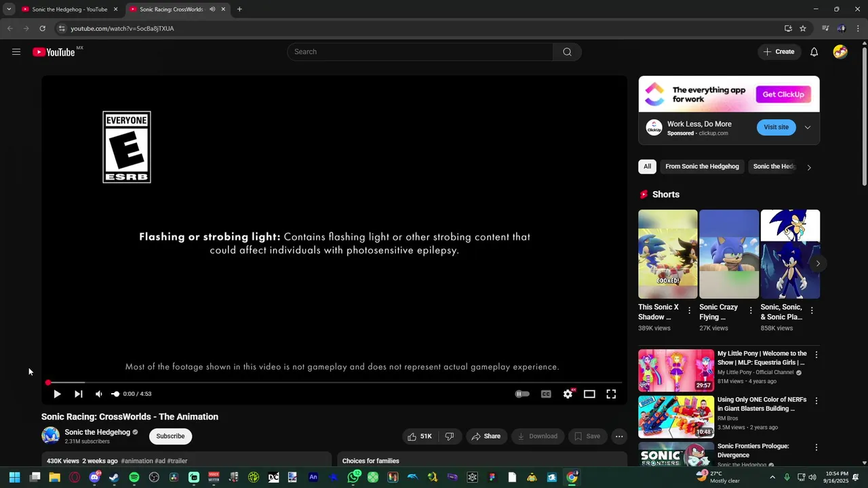Open options for My Little Pony video

pyautogui.click(x=816, y=354)
